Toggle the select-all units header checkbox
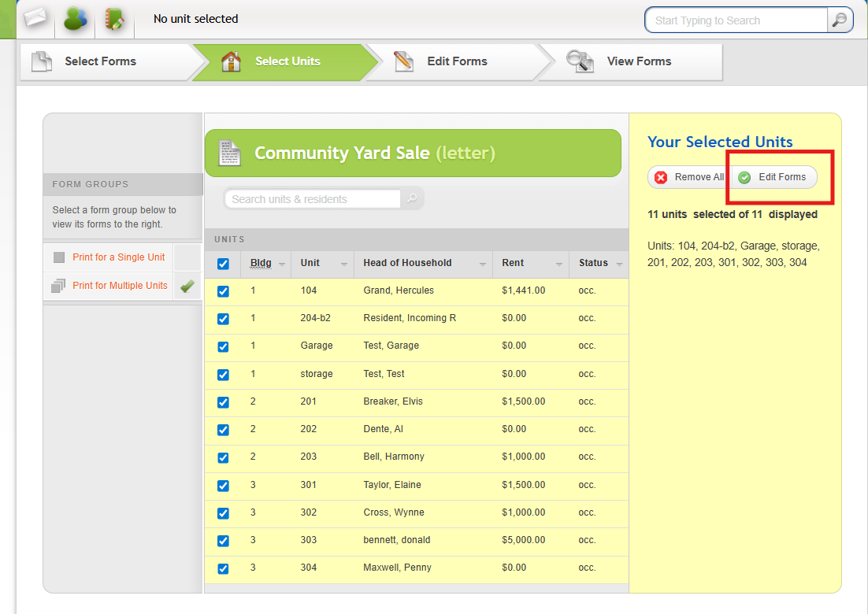 click(223, 264)
